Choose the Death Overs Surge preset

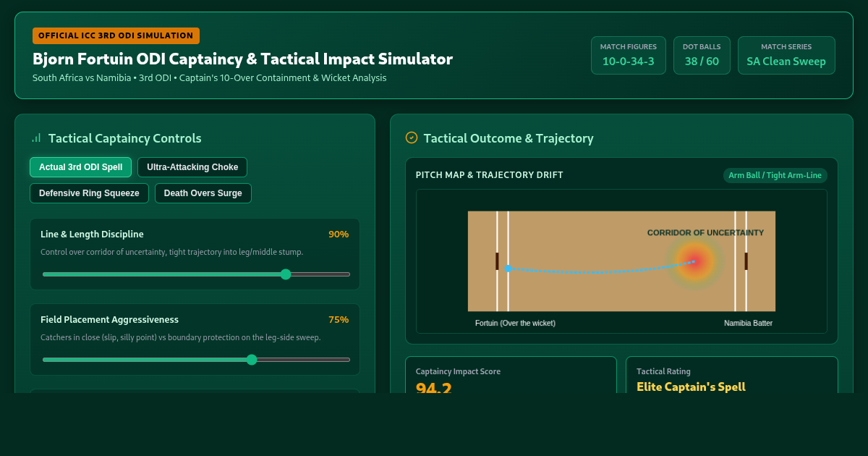(x=203, y=193)
